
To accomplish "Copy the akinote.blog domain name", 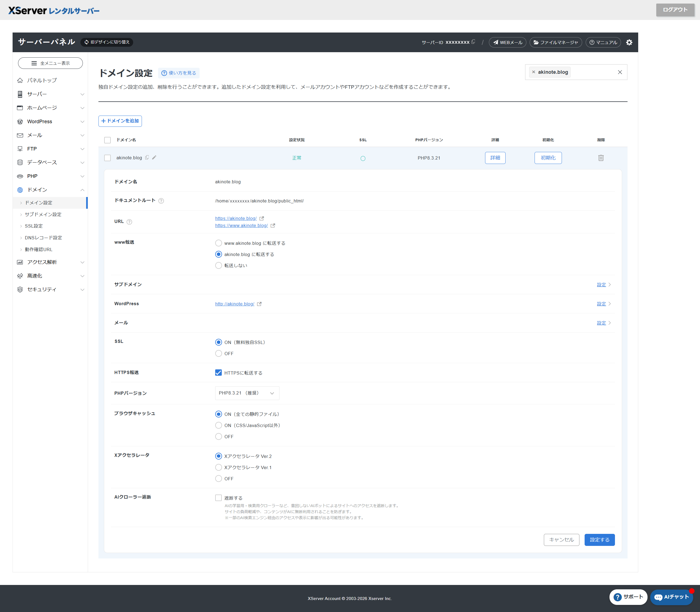I will pyautogui.click(x=147, y=158).
